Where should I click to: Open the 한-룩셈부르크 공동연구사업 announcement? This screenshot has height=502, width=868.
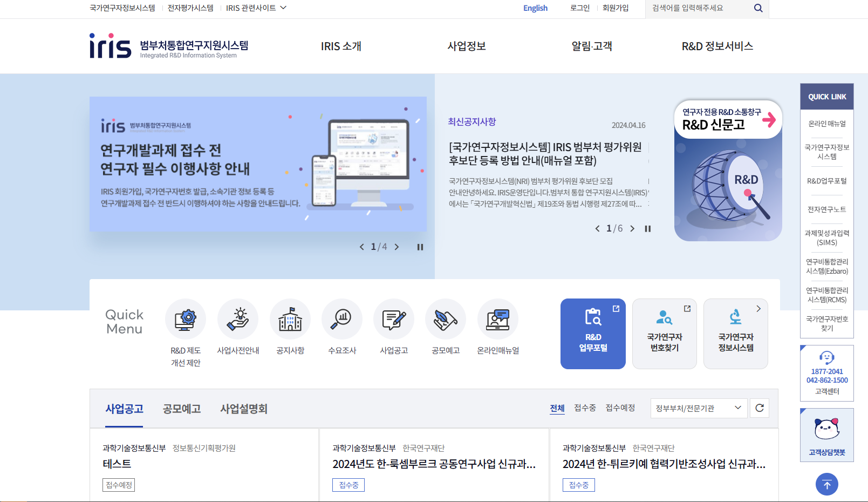(x=434, y=465)
